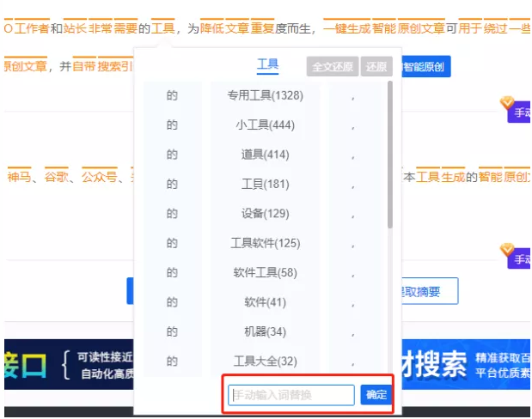Click highlighted word 自带 in second line
The height and width of the screenshot is (419, 532).
click(x=84, y=66)
